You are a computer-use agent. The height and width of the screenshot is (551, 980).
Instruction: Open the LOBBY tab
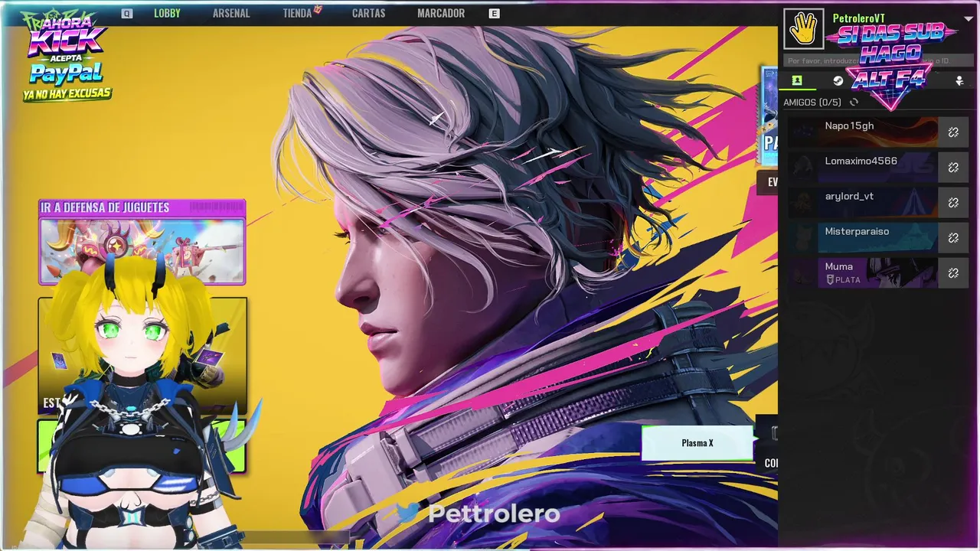click(x=167, y=13)
